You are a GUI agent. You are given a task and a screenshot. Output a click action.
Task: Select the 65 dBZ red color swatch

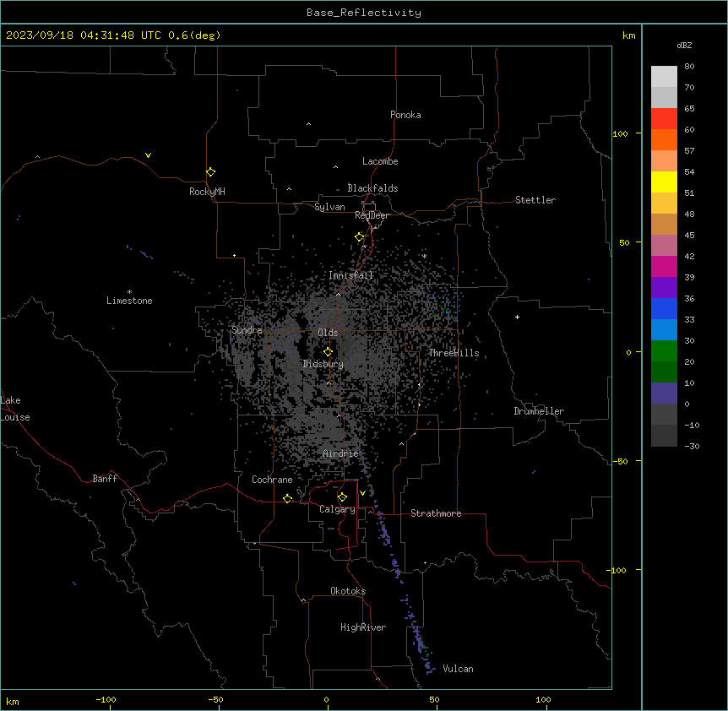click(x=664, y=118)
